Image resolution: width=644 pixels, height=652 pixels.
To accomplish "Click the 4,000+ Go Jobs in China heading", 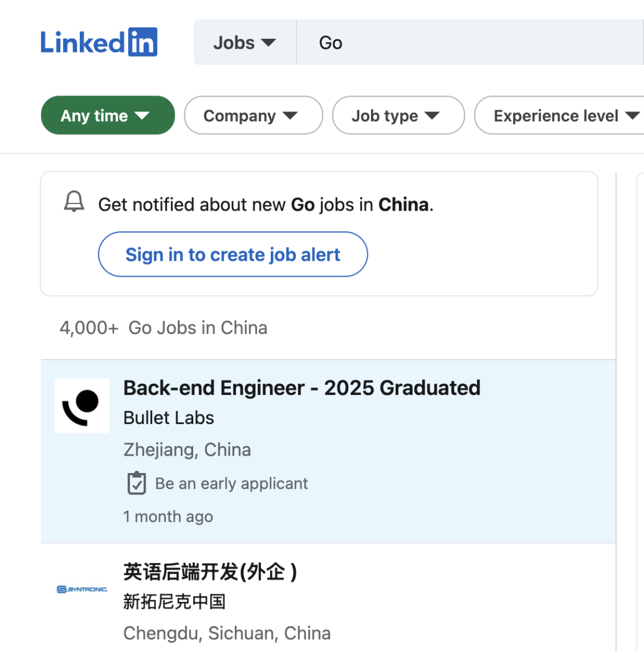I will click(x=163, y=328).
